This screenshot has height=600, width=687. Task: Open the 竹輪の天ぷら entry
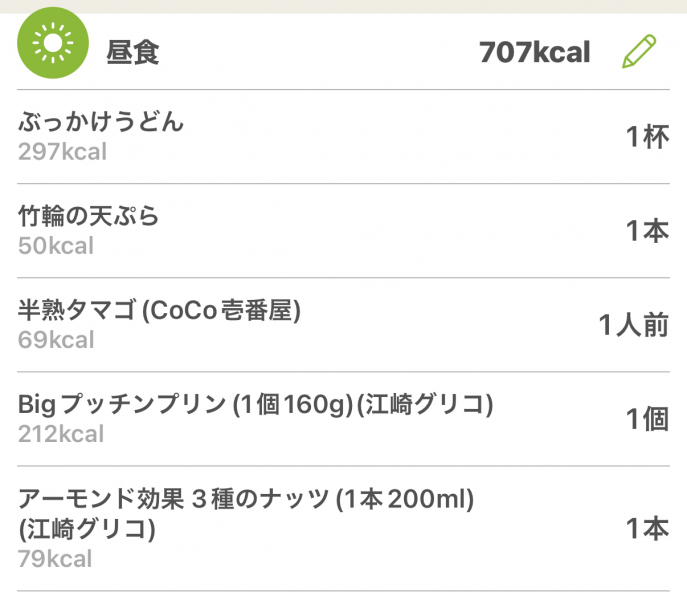(89, 216)
